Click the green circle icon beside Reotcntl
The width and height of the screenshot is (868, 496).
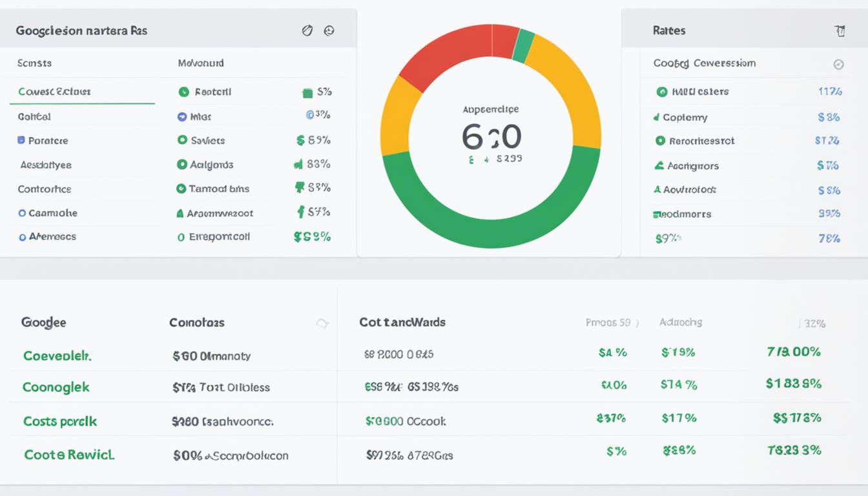pos(183,92)
